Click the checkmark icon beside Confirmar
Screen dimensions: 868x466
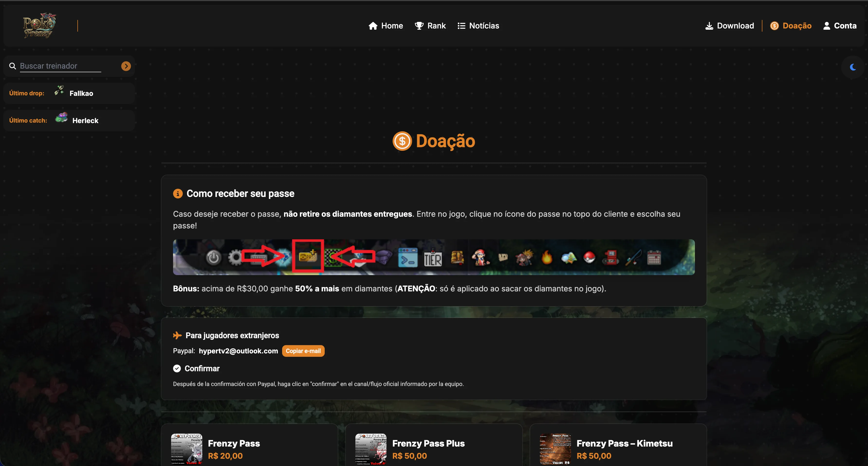(177, 369)
